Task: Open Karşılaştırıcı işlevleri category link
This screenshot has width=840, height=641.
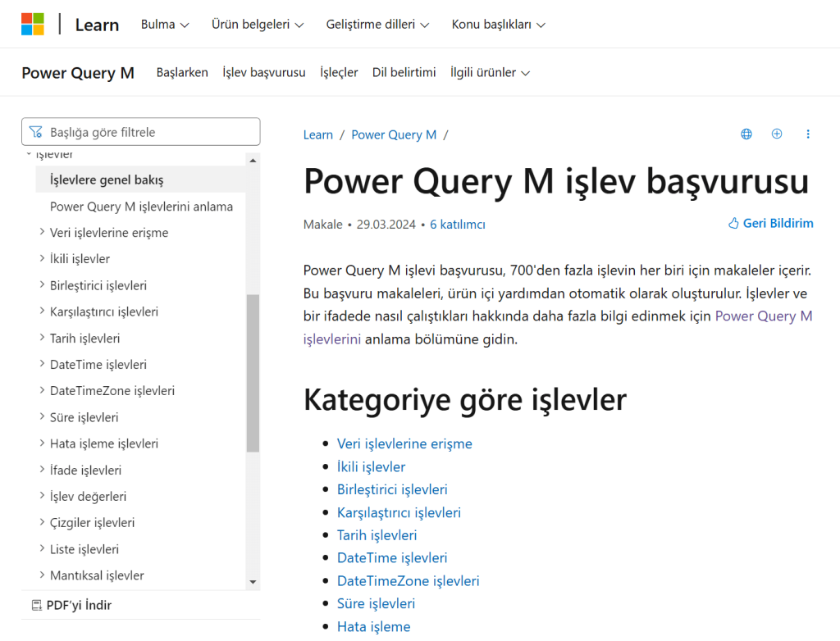Action: pos(399,512)
